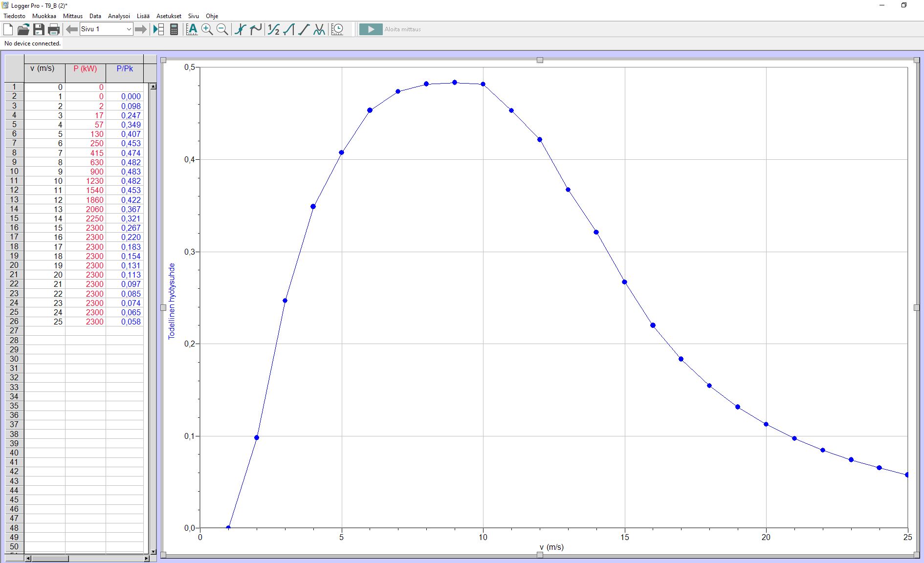The width and height of the screenshot is (924, 563).
Task: Click the P/Pk column header
Action: (x=125, y=69)
